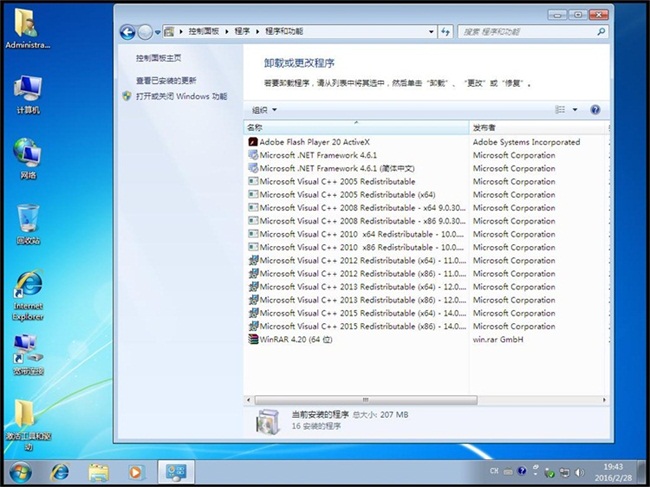
Task: Select Adobe Flash Player 20 ActiveX
Action: [x=314, y=142]
